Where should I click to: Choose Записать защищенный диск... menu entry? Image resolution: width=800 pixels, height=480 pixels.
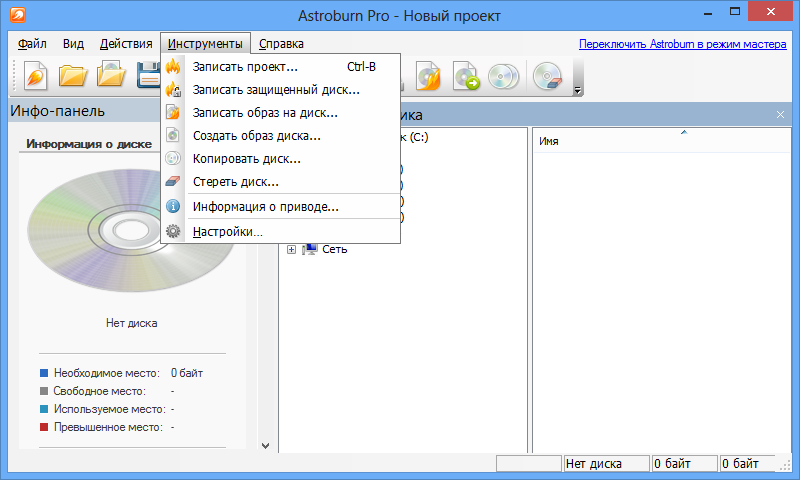[281, 90]
